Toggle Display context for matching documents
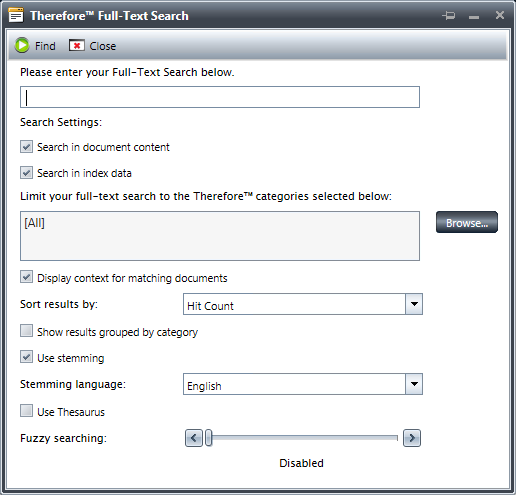The width and height of the screenshot is (516, 495). coord(26,277)
